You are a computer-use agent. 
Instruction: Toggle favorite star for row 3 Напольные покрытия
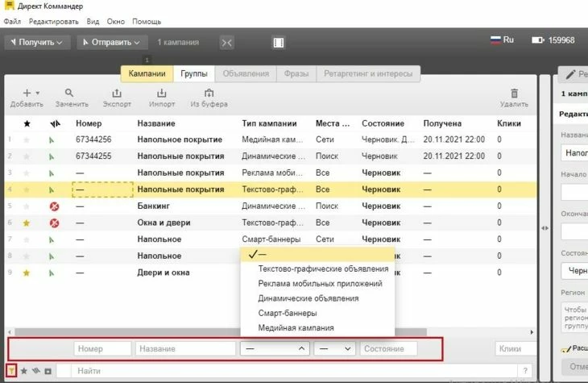(27, 173)
